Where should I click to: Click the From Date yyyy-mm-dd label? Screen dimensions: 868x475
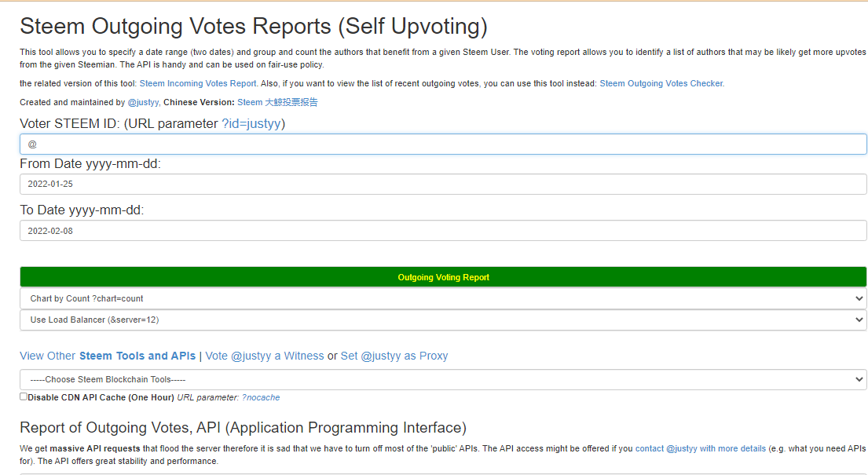click(90, 164)
